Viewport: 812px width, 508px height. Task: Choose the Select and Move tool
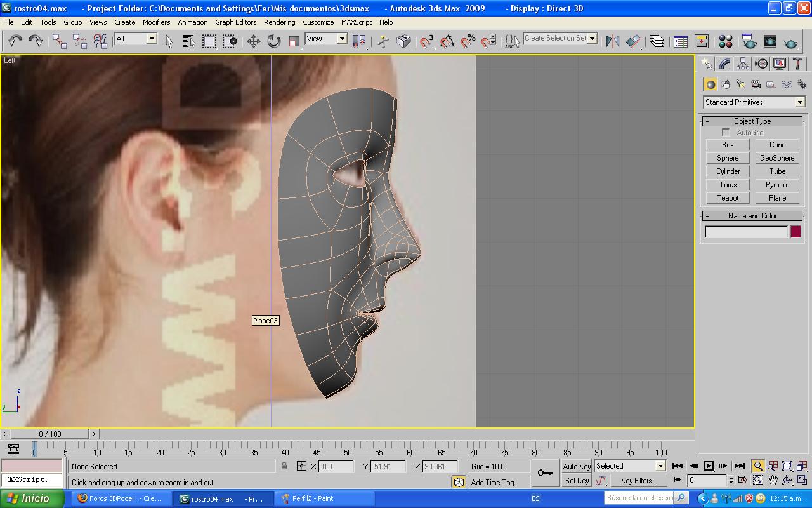point(254,41)
